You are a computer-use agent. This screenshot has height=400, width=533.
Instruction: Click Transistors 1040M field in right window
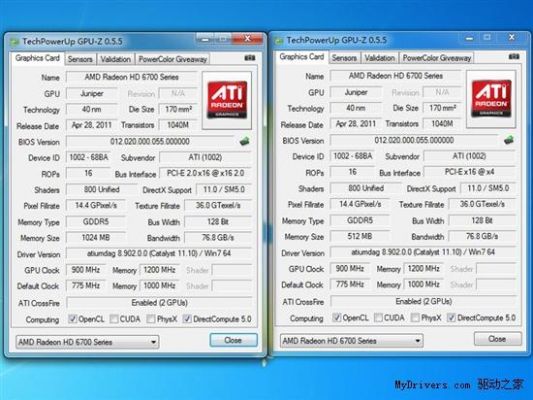tap(442, 124)
